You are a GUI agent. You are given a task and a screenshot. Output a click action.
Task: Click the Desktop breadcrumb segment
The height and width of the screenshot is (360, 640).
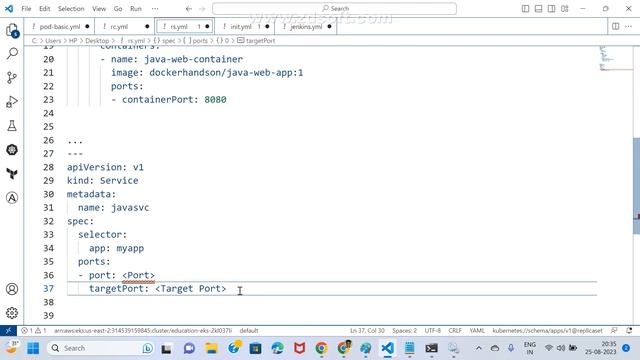pos(97,41)
